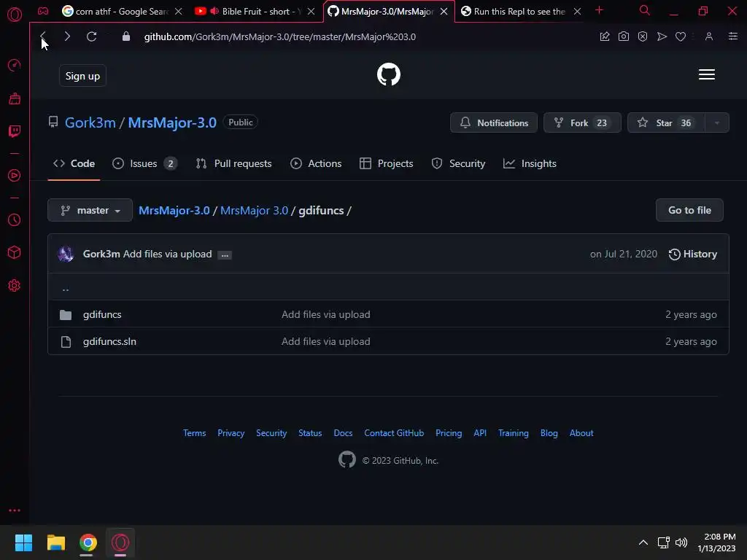Open the Player sidebar icon
The height and width of the screenshot is (560, 747).
tap(15, 176)
